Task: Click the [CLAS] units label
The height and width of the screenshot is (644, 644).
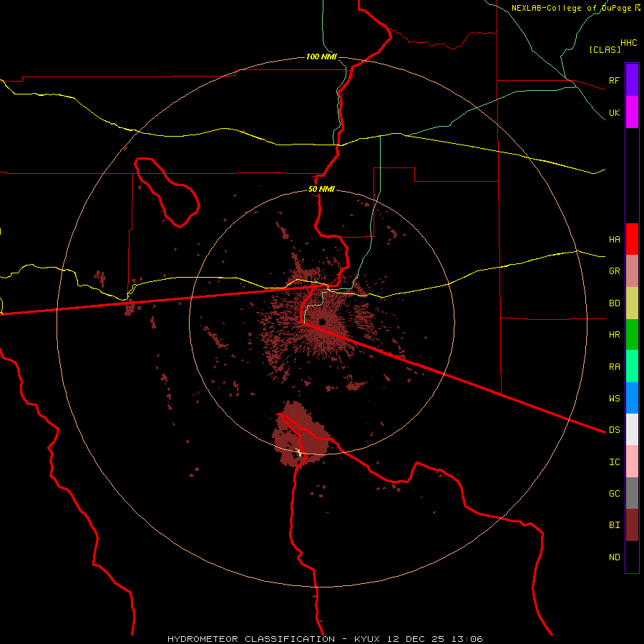Action: pos(605,49)
